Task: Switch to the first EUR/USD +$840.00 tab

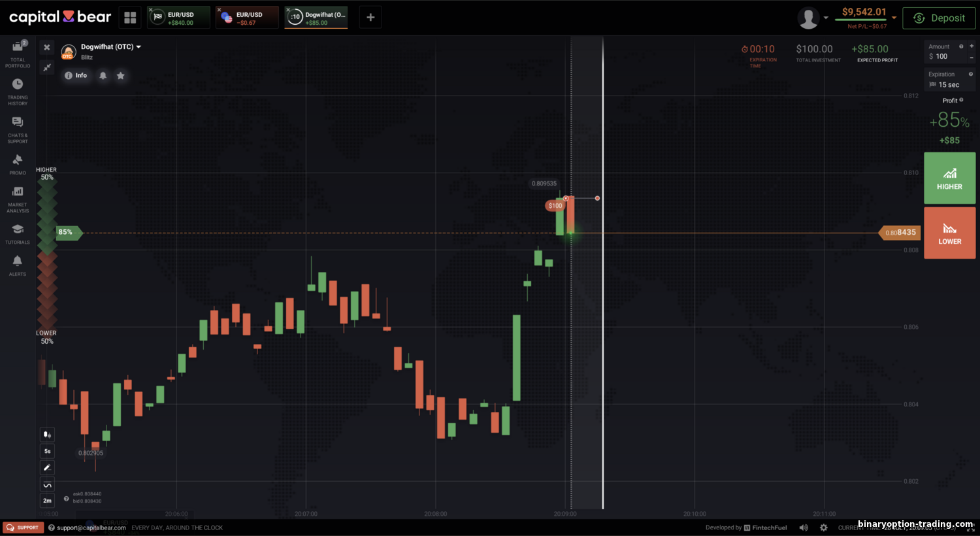Action: 180,18
